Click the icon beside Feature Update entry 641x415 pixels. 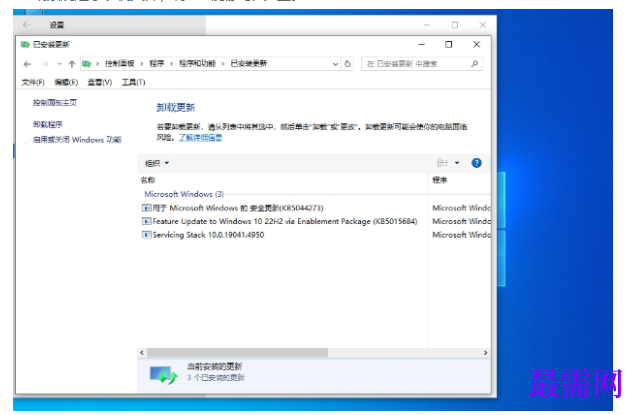click(x=146, y=221)
